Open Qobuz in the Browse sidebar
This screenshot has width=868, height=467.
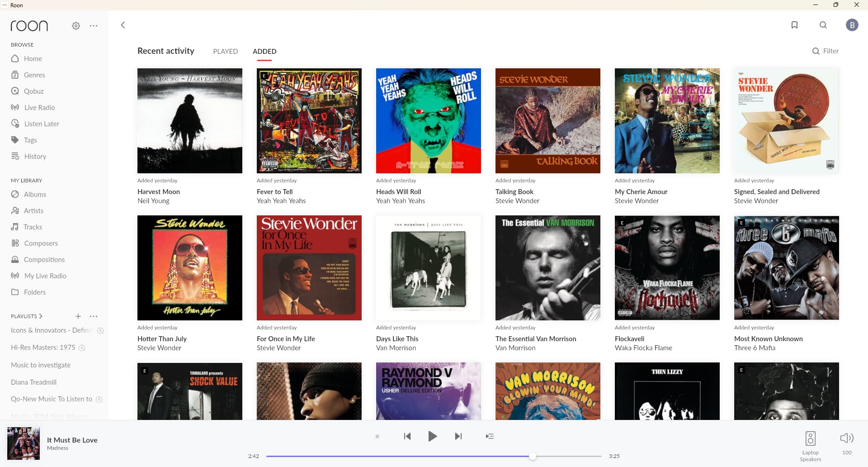coord(33,91)
